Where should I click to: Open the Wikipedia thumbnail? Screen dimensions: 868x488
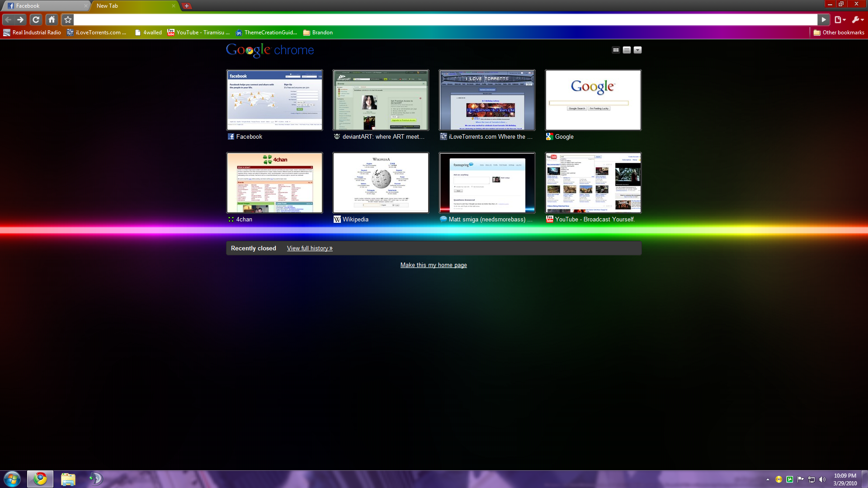pos(381,183)
